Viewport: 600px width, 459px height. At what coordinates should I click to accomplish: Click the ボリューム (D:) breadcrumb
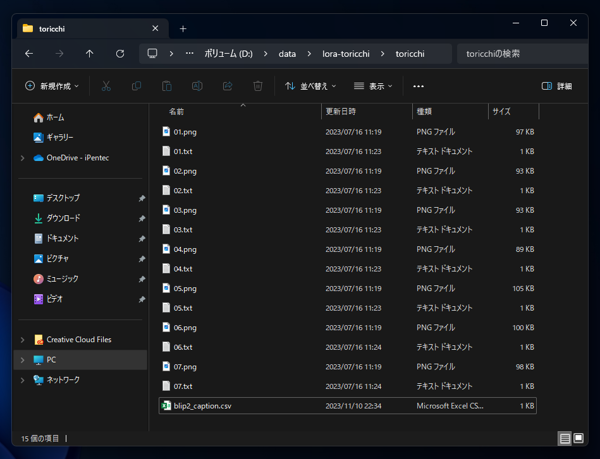pos(228,54)
